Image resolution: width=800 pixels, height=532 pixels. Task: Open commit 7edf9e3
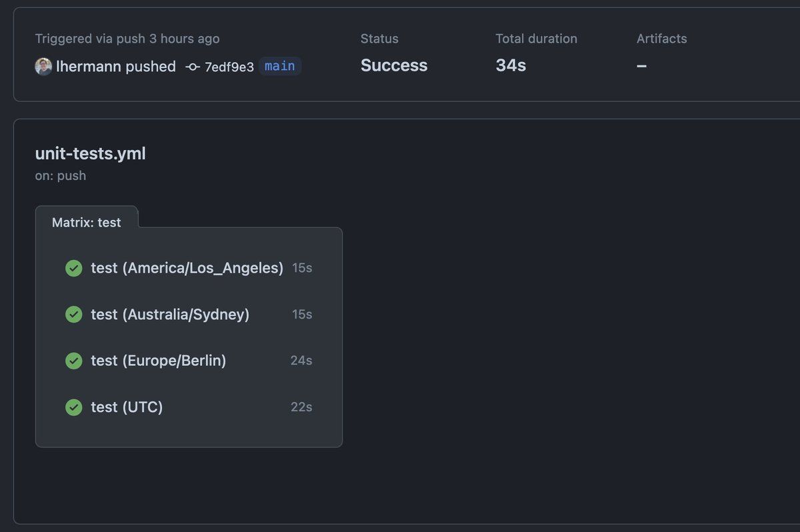[229, 67]
